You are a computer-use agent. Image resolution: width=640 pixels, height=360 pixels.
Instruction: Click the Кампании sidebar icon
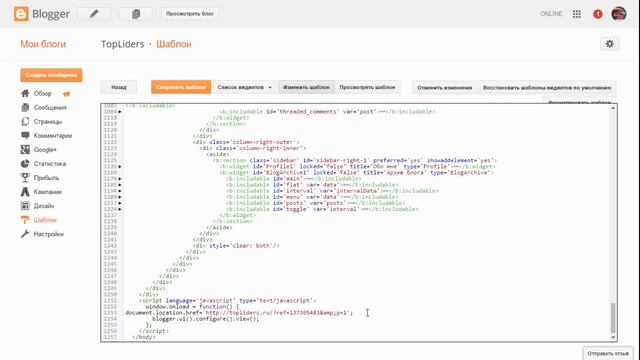click(25, 191)
